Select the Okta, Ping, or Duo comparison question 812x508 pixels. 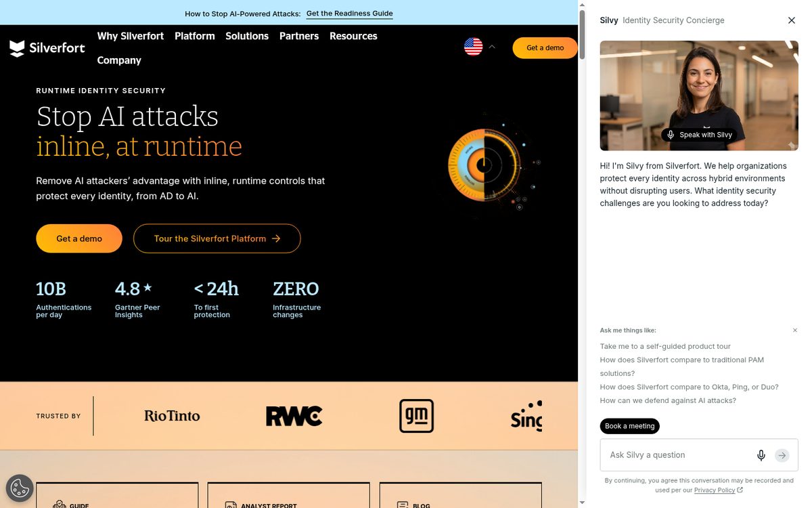click(x=690, y=387)
